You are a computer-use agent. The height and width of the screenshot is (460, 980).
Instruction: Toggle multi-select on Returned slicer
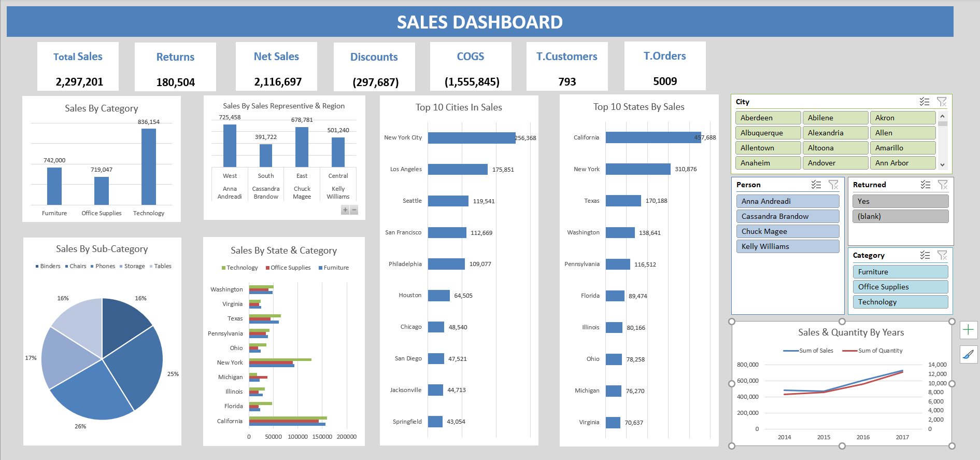click(926, 185)
